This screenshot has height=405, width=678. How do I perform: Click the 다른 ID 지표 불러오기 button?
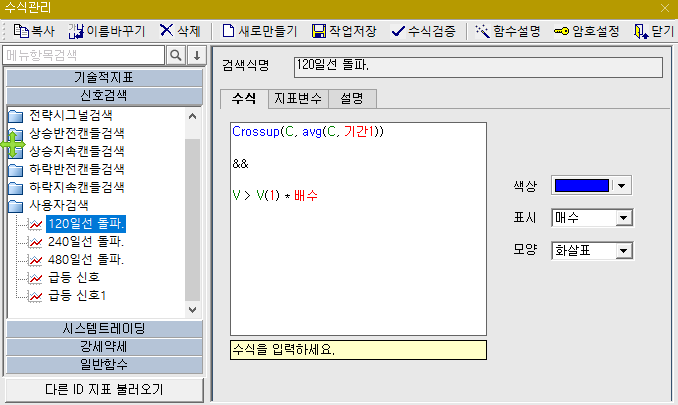click(104, 389)
